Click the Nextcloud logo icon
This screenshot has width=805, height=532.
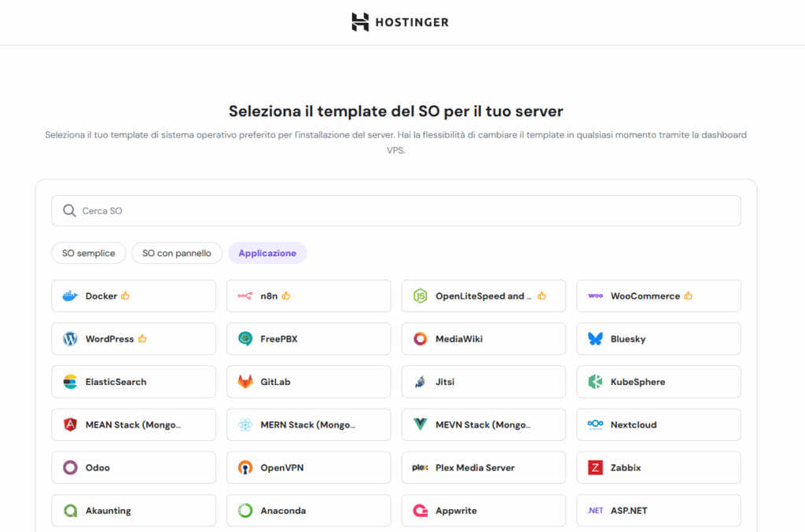[x=596, y=424]
